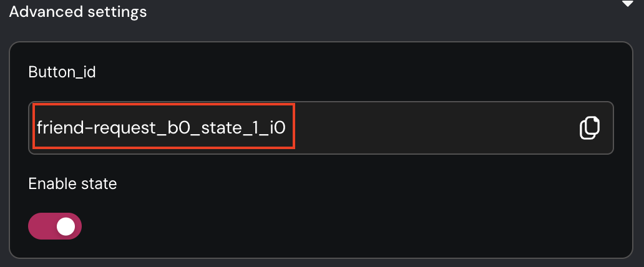Click the red-highlighted identifier text
The image size is (644, 267).
161,128
